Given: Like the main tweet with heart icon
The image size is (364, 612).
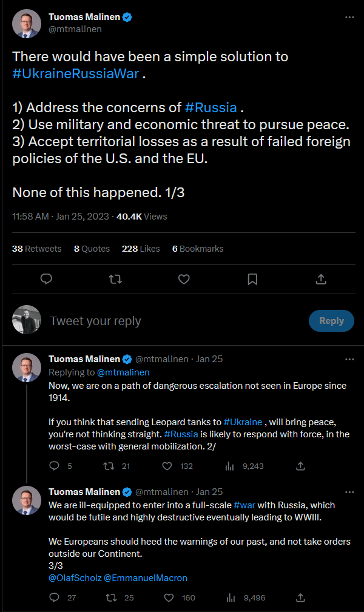Looking at the screenshot, I should pyautogui.click(x=184, y=279).
